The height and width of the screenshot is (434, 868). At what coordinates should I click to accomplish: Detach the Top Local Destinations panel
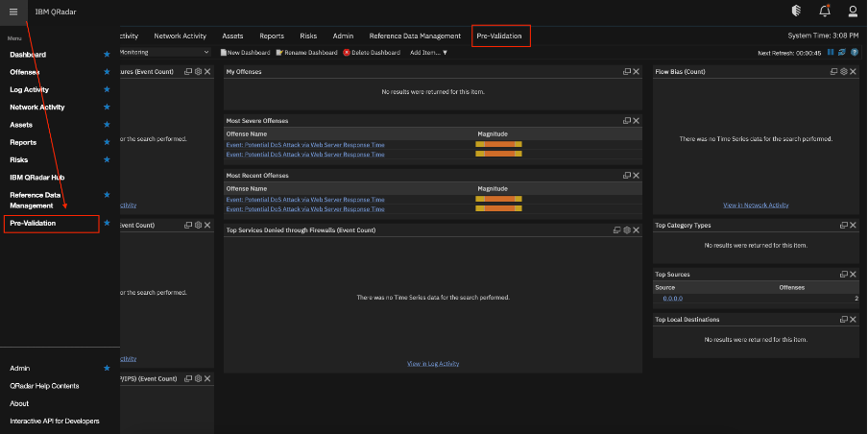coord(844,320)
